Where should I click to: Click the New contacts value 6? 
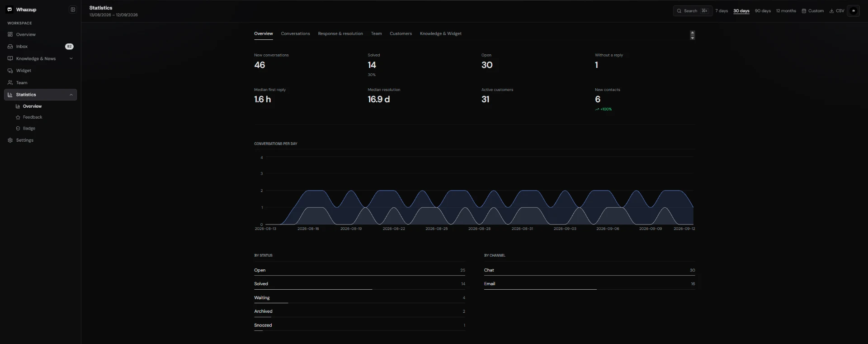pos(598,100)
